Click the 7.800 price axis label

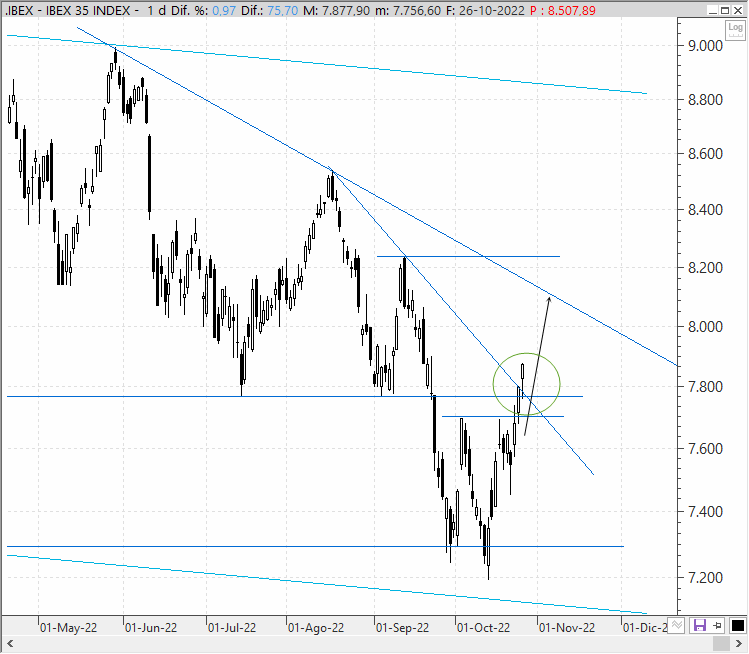[706, 386]
